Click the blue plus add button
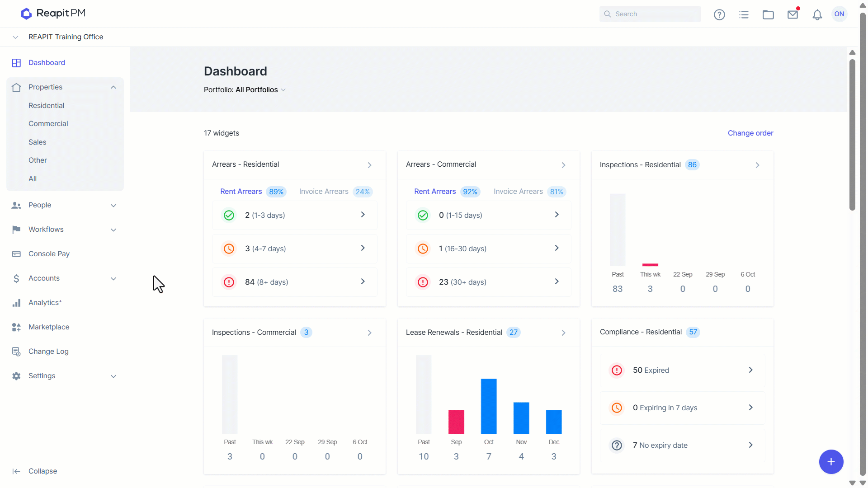 [831, 462]
